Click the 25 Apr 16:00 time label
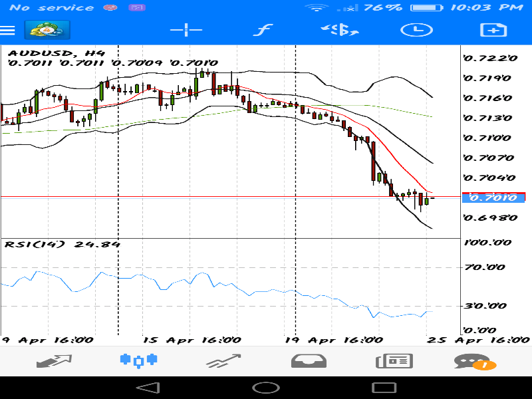The width and height of the screenshot is (532, 399). point(478,340)
